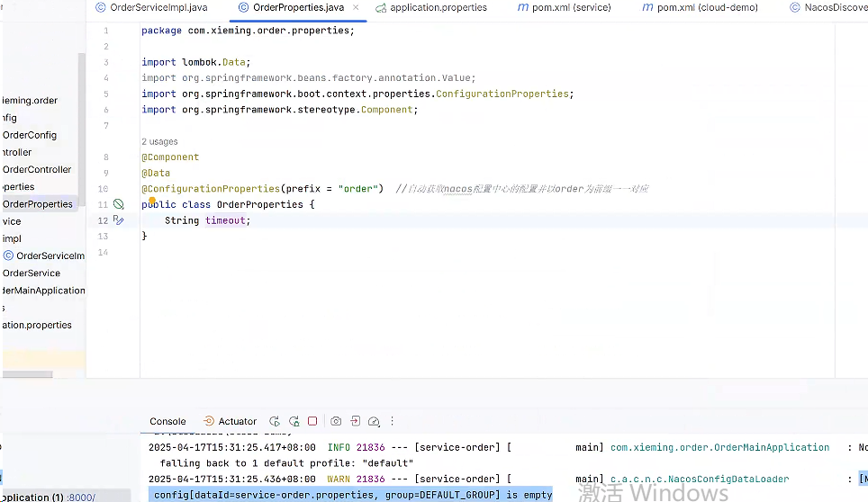Viewport: 868px width, 502px height.
Task: Click the project tree horizontal scrollbar
Action: coord(27,374)
